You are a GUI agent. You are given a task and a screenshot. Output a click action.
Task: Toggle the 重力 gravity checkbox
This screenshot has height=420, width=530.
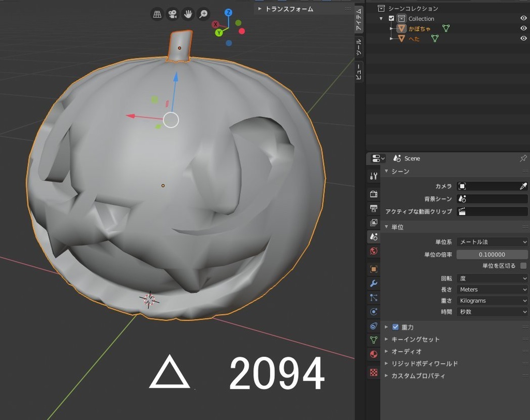click(395, 327)
